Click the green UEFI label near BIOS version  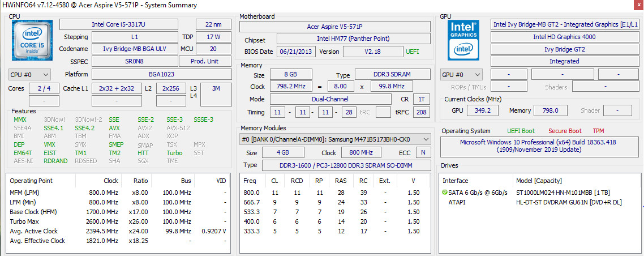[x=413, y=52]
